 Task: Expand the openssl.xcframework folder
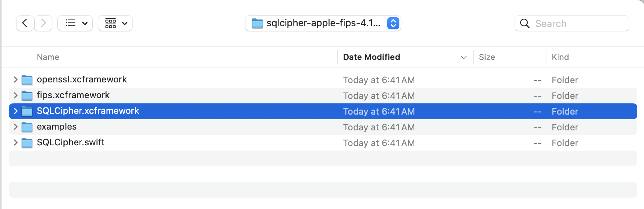pos(15,79)
